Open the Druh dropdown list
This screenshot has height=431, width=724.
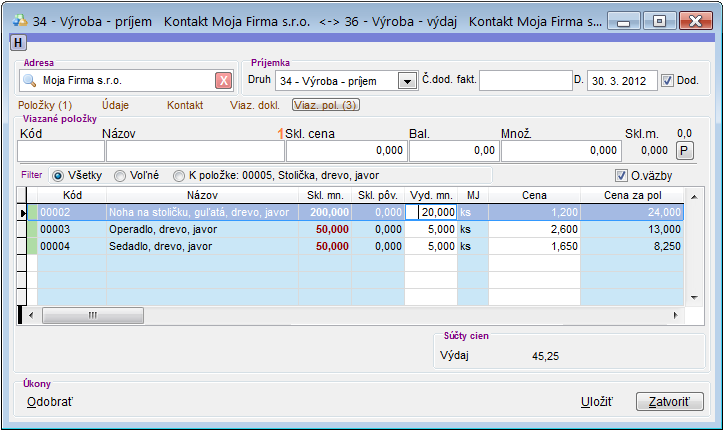(x=407, y=81)
